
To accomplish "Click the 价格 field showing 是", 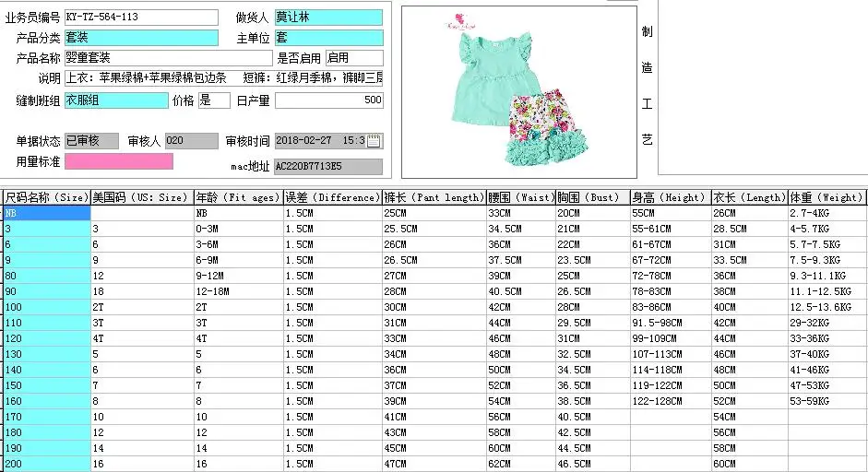I will pos(214,100).
